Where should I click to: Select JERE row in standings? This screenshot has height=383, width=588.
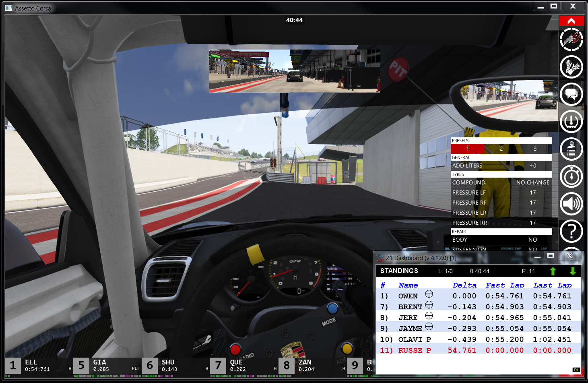[478, 318]
